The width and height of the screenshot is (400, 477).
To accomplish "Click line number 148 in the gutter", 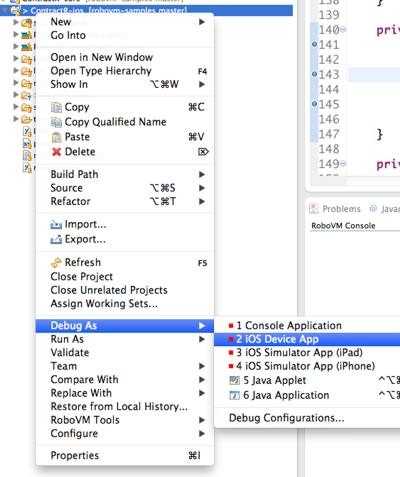I will coord(329,149).
